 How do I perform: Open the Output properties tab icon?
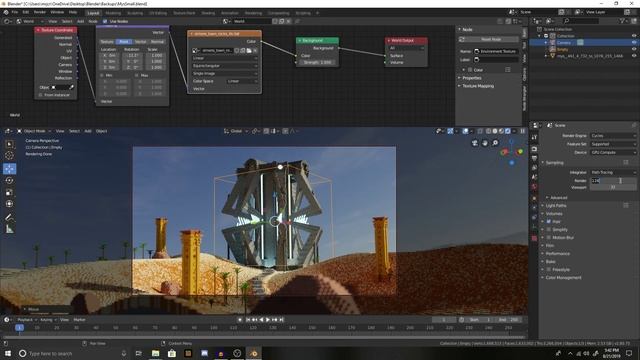(534, 158)
